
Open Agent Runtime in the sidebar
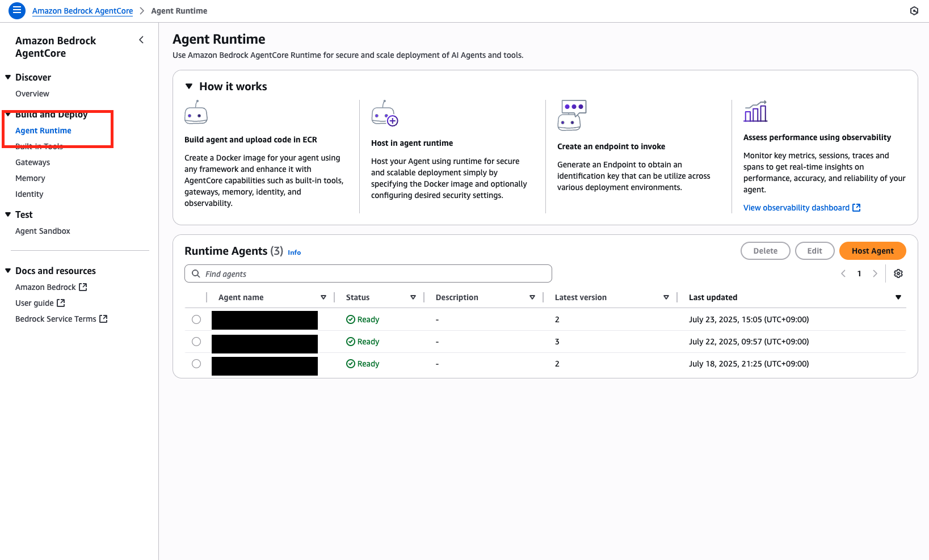(43, 130)
